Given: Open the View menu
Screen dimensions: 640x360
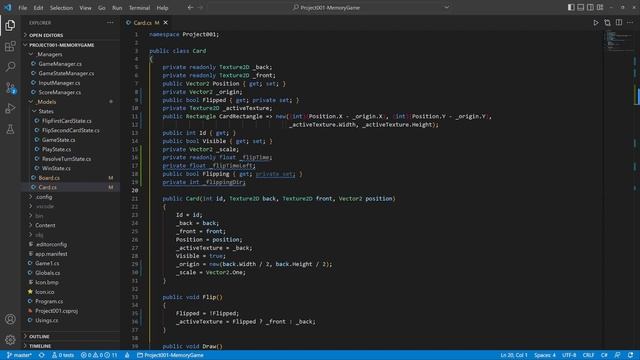Looking at the screenshot, I should coord(85,8).
